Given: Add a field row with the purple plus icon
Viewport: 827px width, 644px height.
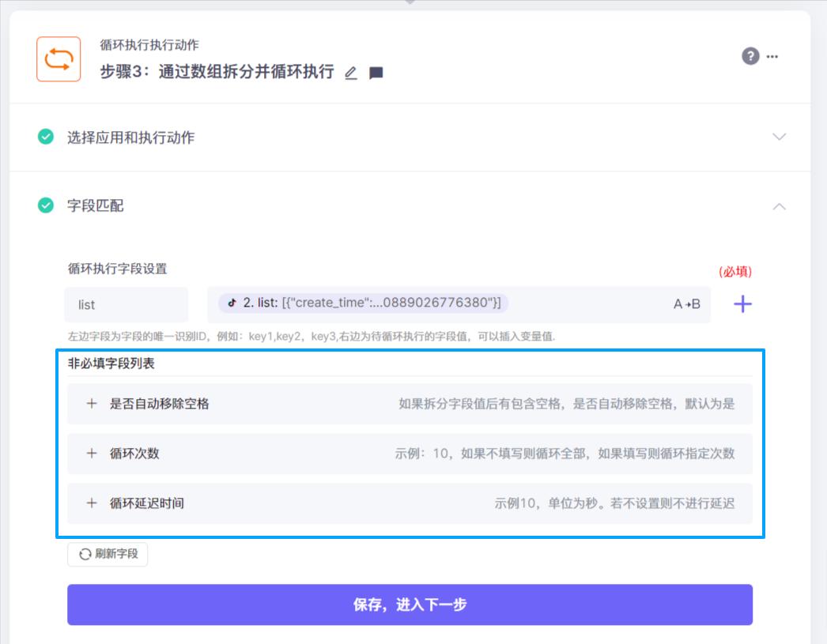Looking at the screenshot, I should [742, 303].
